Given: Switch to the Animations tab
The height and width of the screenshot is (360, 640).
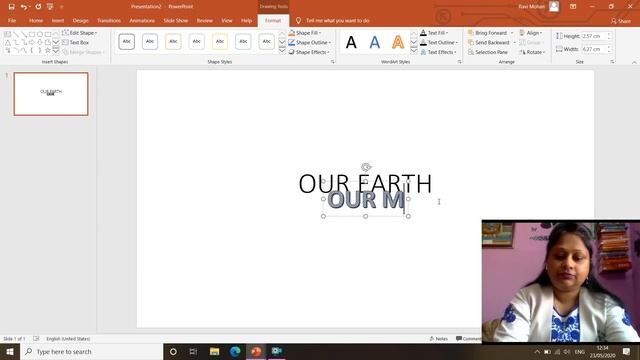Looking at the screenshot, I should 142,20.
